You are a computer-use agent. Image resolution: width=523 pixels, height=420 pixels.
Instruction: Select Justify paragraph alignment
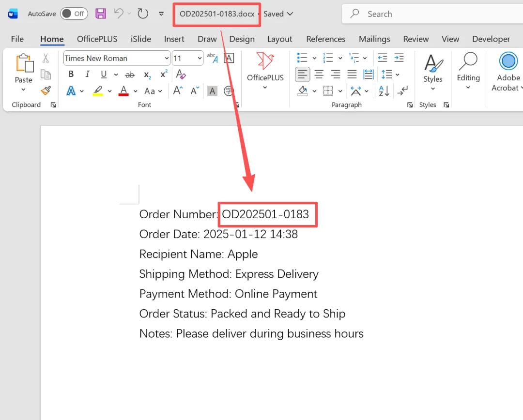click(x=352, y=75)
